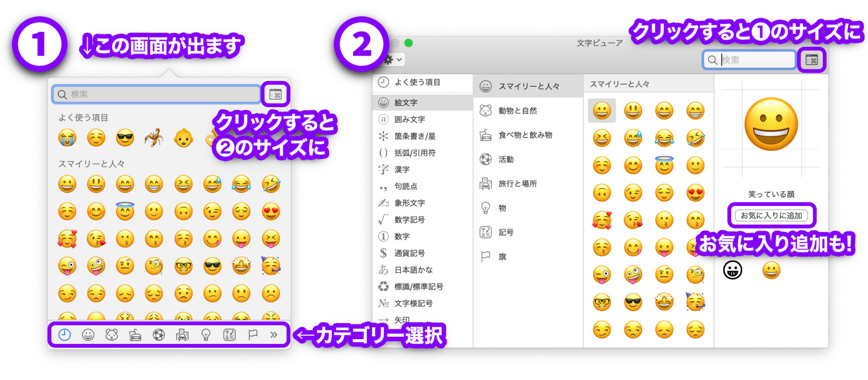This screenshot has height=380, width=868.
Task: Pick the monocle face emoji in the compact picker
Action: (x=154, y=266)
